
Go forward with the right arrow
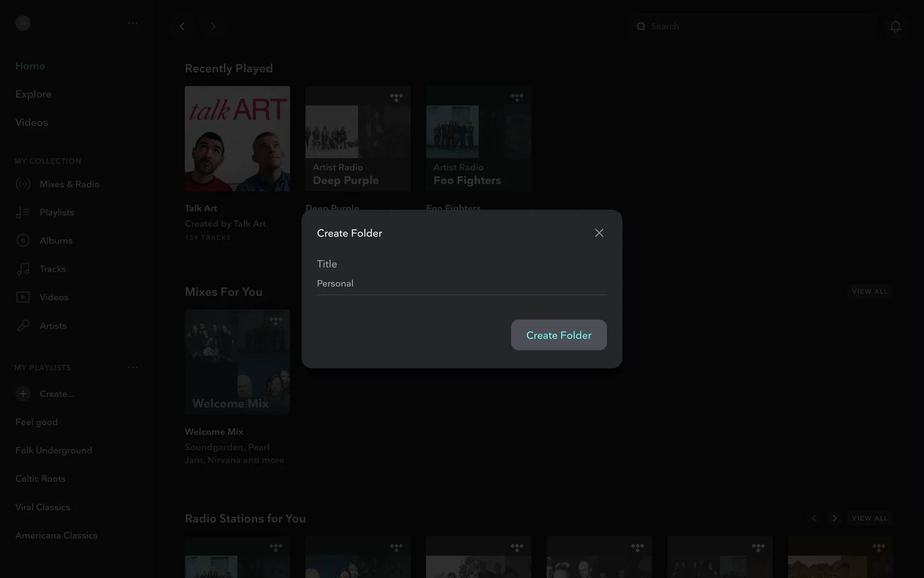pos(213,26)
